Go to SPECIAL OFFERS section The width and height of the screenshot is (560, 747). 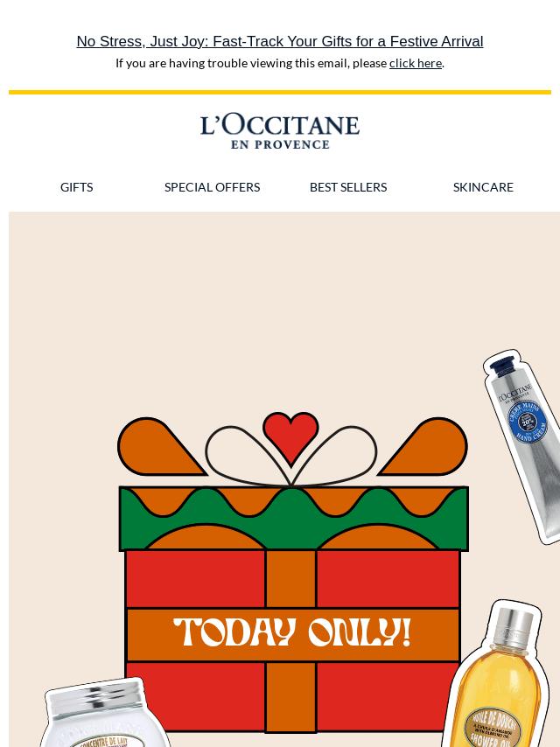click(212, 187)
